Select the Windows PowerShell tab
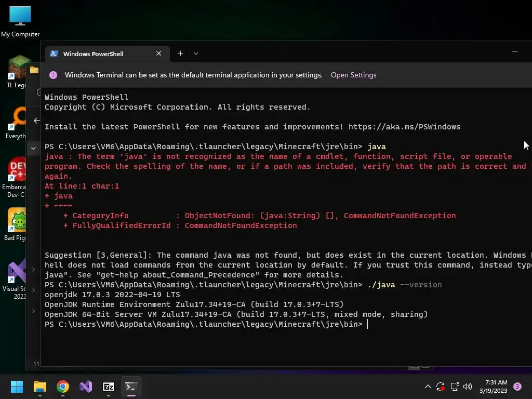 107,54
